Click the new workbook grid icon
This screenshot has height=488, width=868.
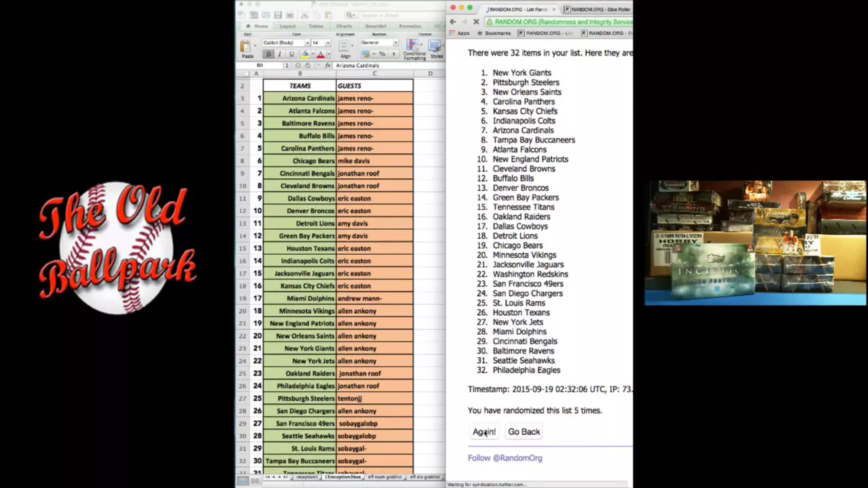[254, 15]
